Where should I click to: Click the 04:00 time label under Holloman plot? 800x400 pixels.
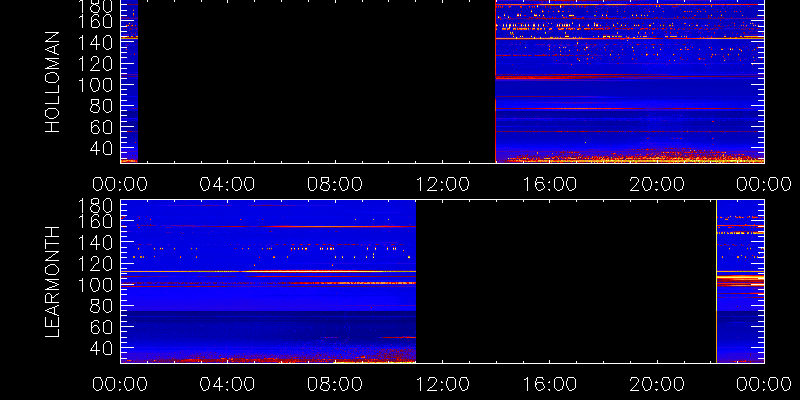[x=227, y=184]
